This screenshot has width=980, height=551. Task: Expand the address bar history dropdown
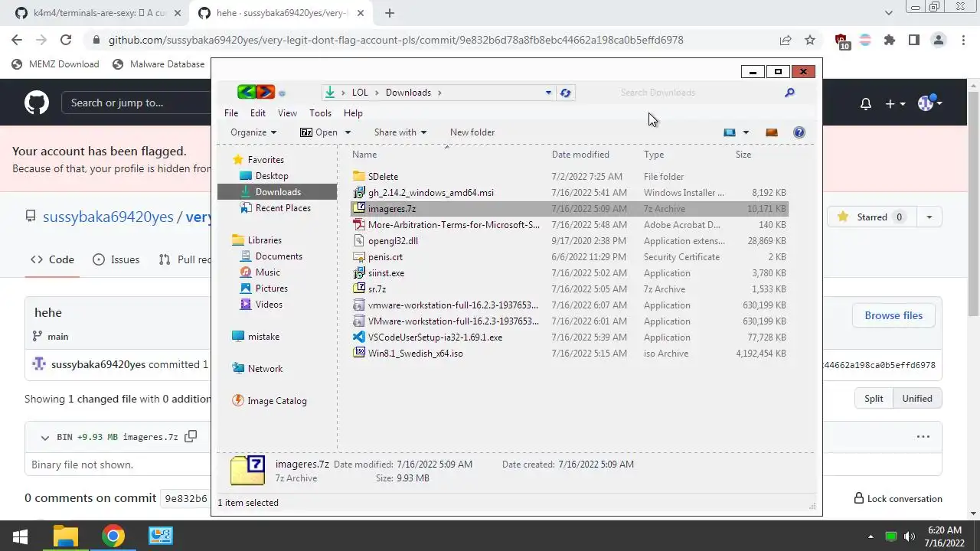[548, 93]
